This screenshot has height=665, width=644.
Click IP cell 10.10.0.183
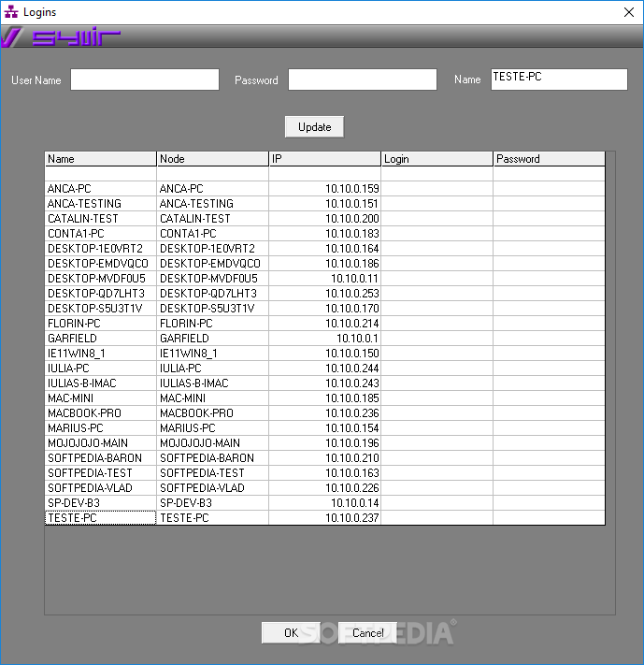(324, 234)
